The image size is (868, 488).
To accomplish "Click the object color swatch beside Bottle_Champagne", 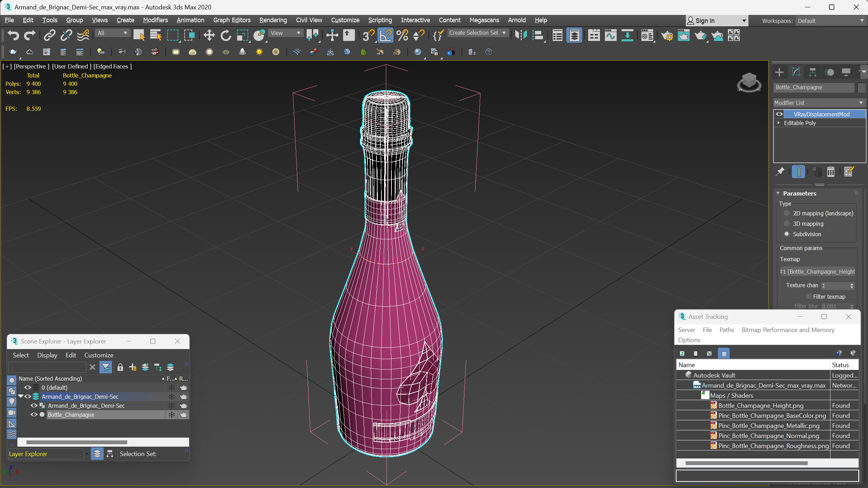I will pos(861,88).
